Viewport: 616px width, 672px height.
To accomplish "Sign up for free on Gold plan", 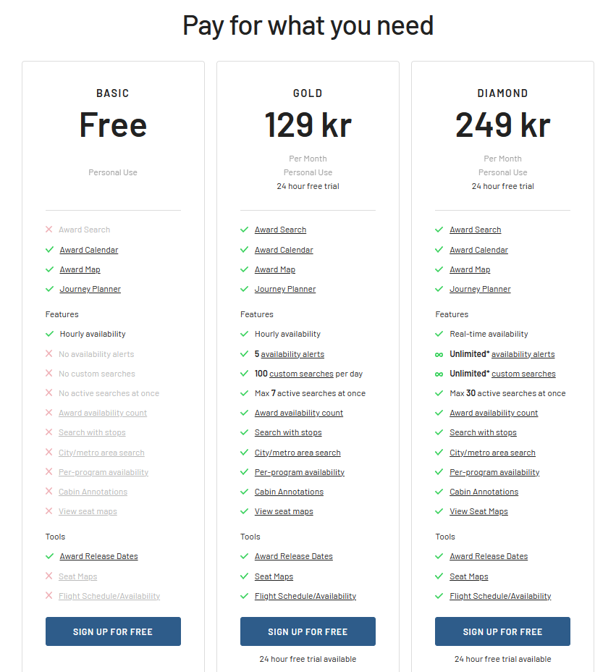I will coord(308,631).
